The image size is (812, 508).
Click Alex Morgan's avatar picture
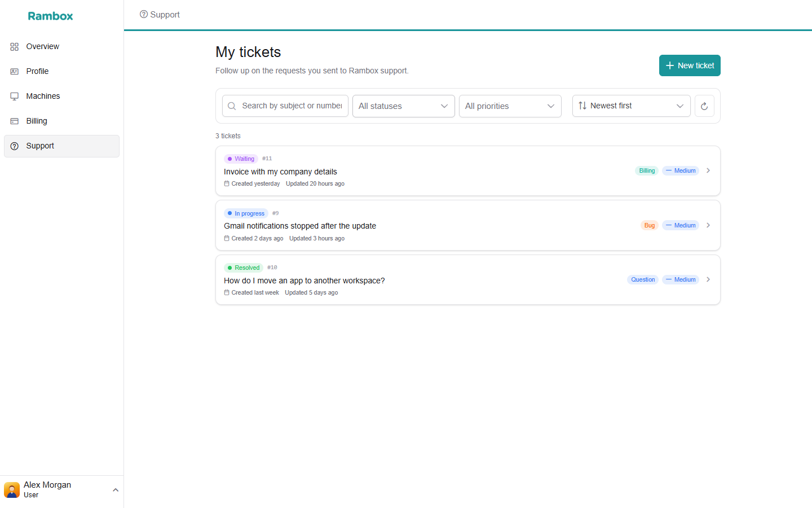click(12, 490)
